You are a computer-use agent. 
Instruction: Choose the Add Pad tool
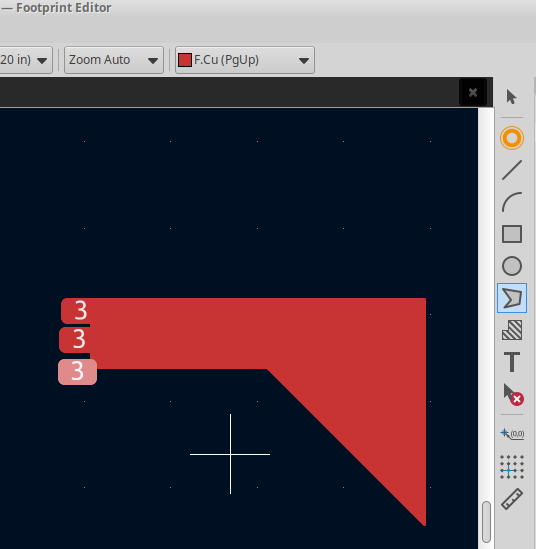[x=512, y=138]
